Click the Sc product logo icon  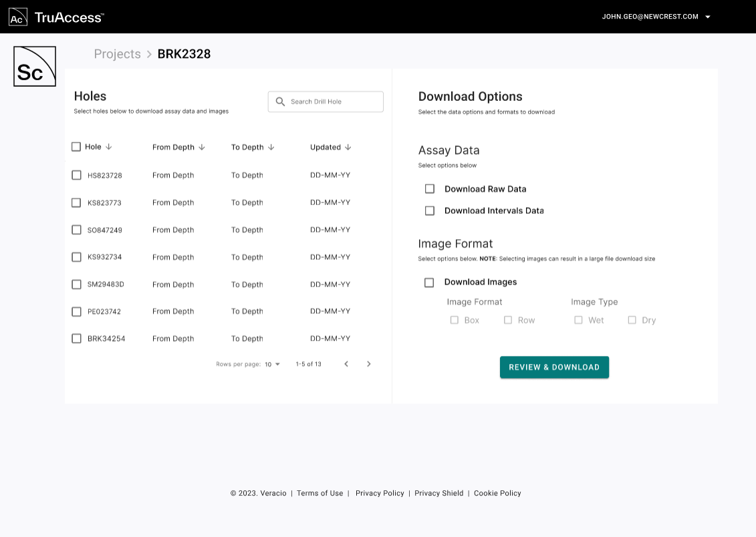coord(35,66)
